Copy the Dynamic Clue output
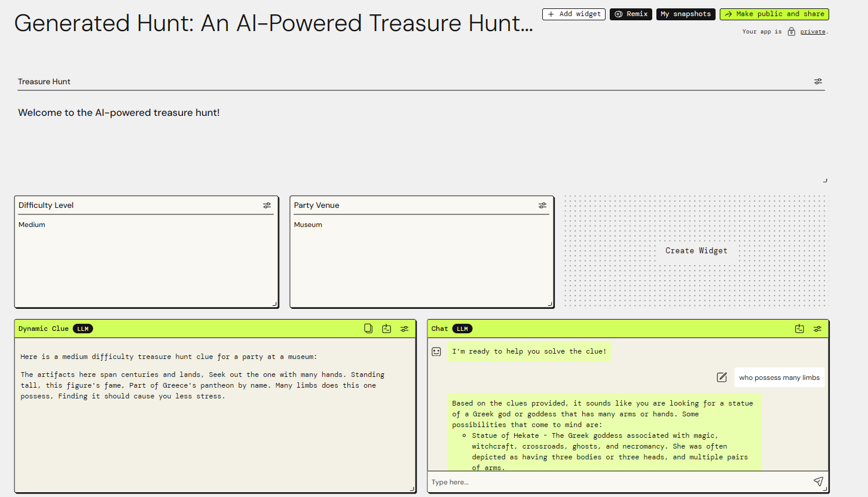The image size is (868, 497). tap(368, 329)
